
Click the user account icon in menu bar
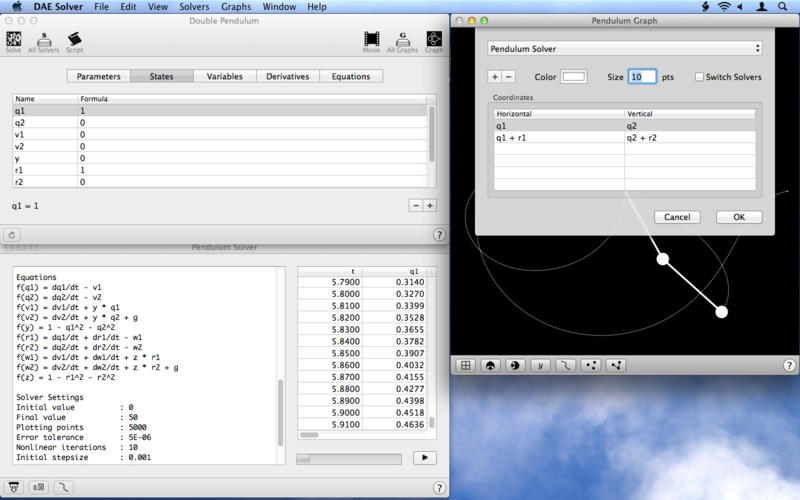point(761,7)
